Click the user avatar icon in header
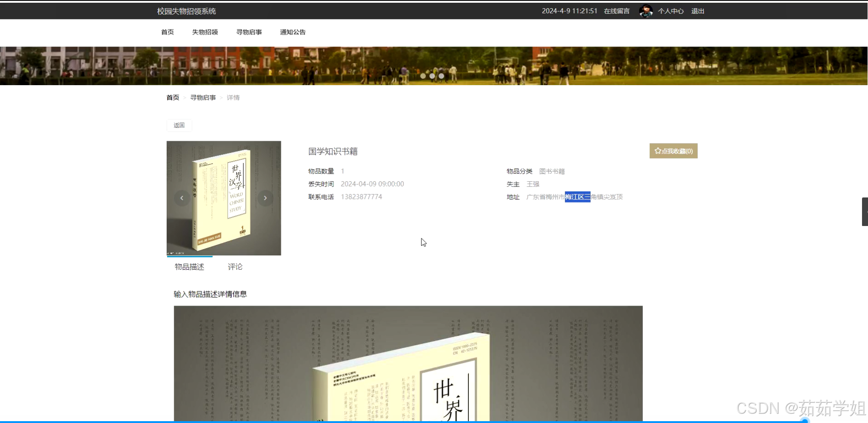This screenshot has width=868, height=423. click(646, 11)
